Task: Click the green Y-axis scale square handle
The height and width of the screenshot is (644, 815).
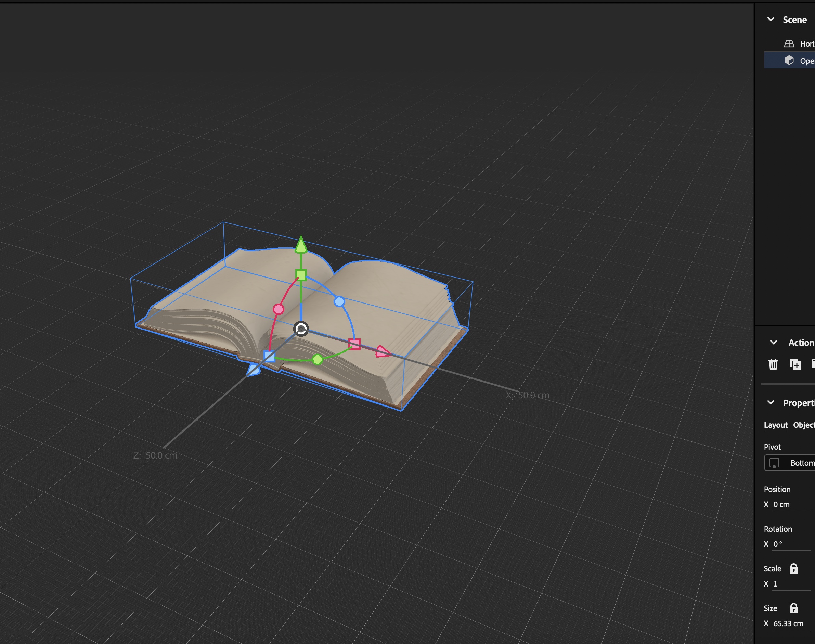Action: 301,274
